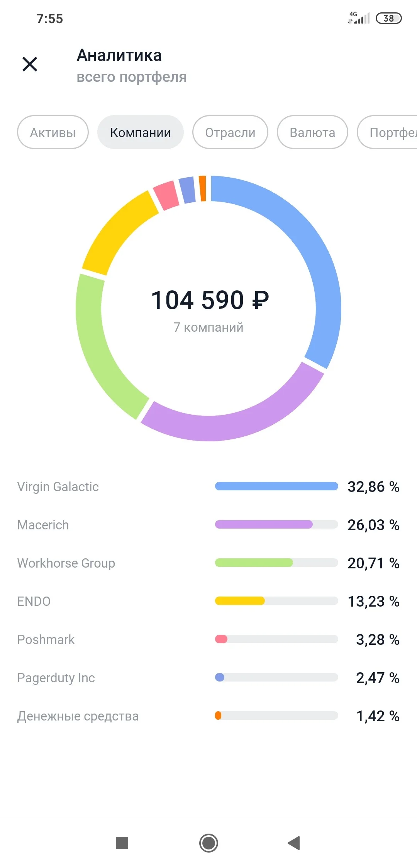The width and height of the screenshot is (417, 868).
Task: Open the Macerich company row
Action: coord(208,525)
